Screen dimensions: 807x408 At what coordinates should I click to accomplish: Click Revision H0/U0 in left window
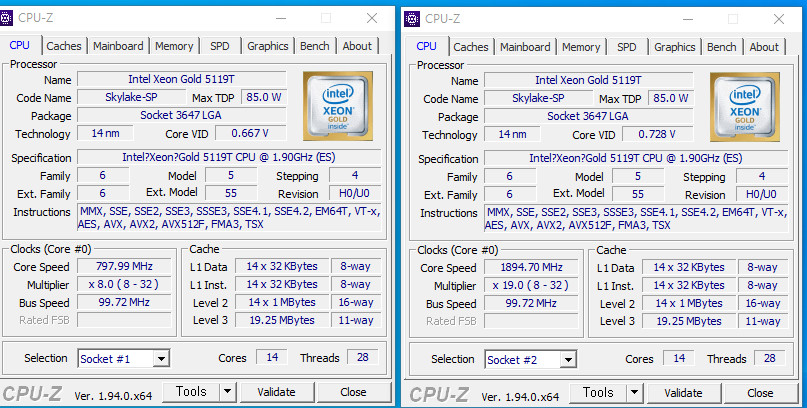point(355,193)
